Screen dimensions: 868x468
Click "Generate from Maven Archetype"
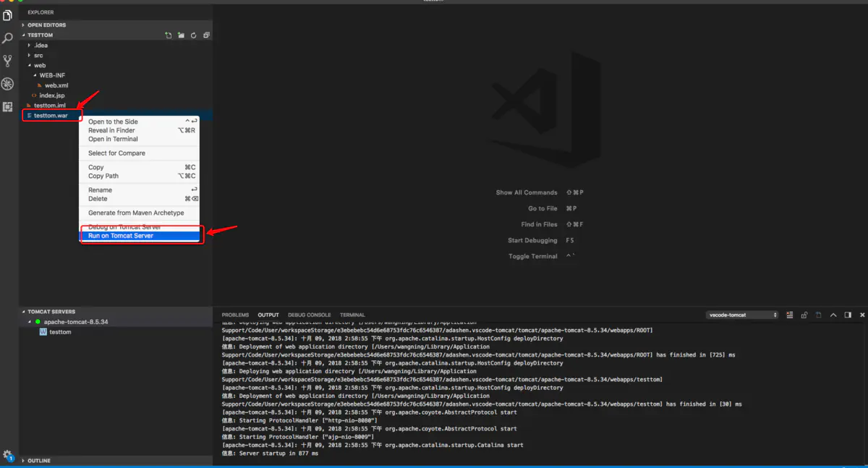click(x=139, y=213)
